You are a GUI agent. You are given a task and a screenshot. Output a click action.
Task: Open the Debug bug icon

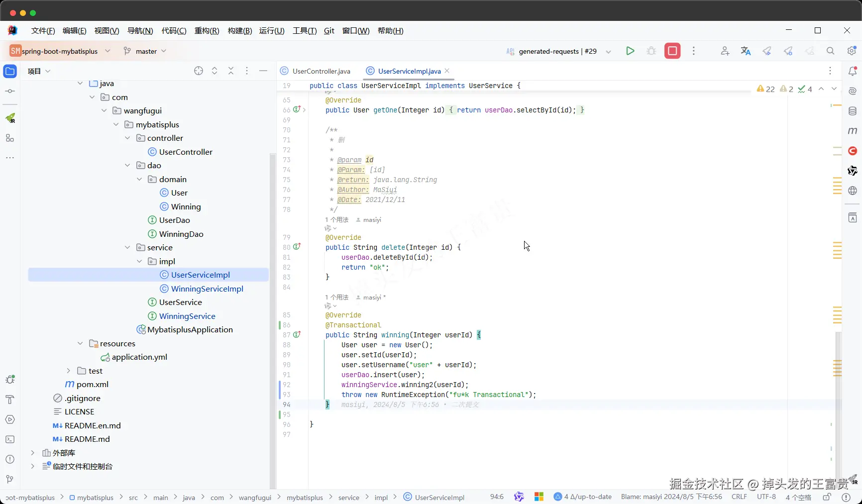pos(651,51)
